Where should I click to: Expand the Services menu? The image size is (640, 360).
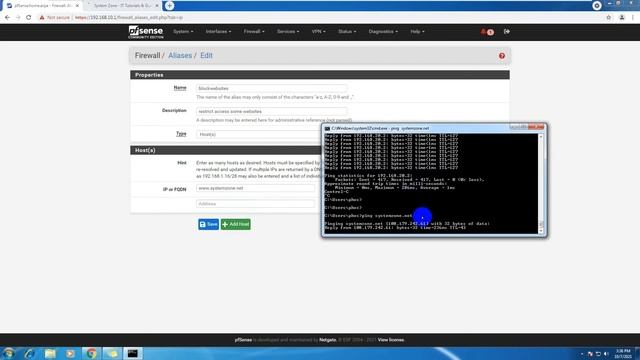[288, 31]
